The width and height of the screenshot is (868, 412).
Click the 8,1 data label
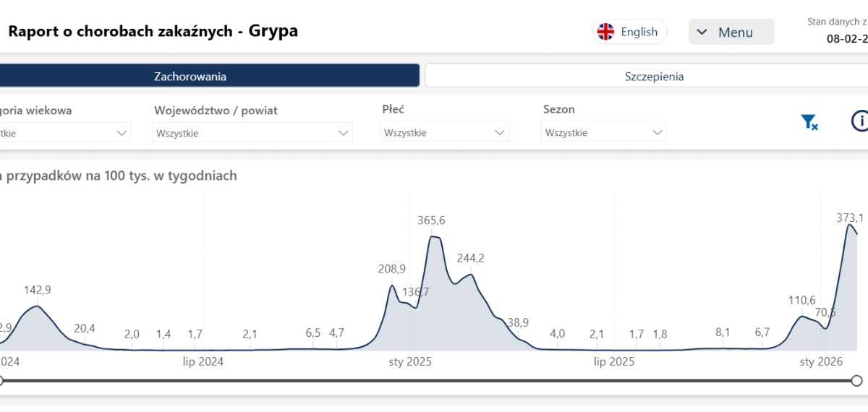(x=723, y=332)
